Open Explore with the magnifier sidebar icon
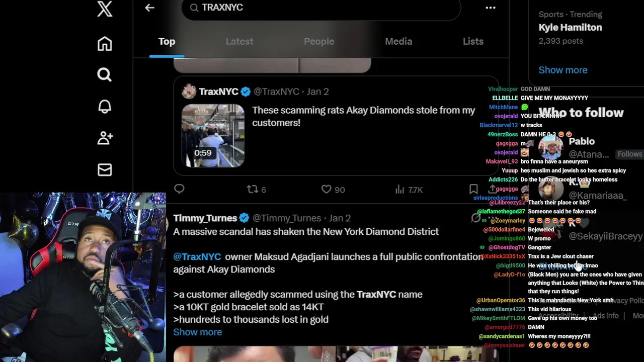 (x=105, y=75)
